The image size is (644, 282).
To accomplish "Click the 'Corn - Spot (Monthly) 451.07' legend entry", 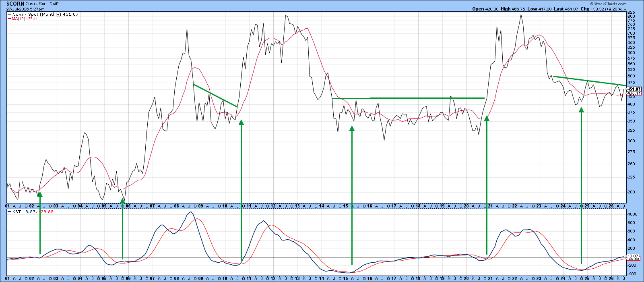I will pos(42,15).
